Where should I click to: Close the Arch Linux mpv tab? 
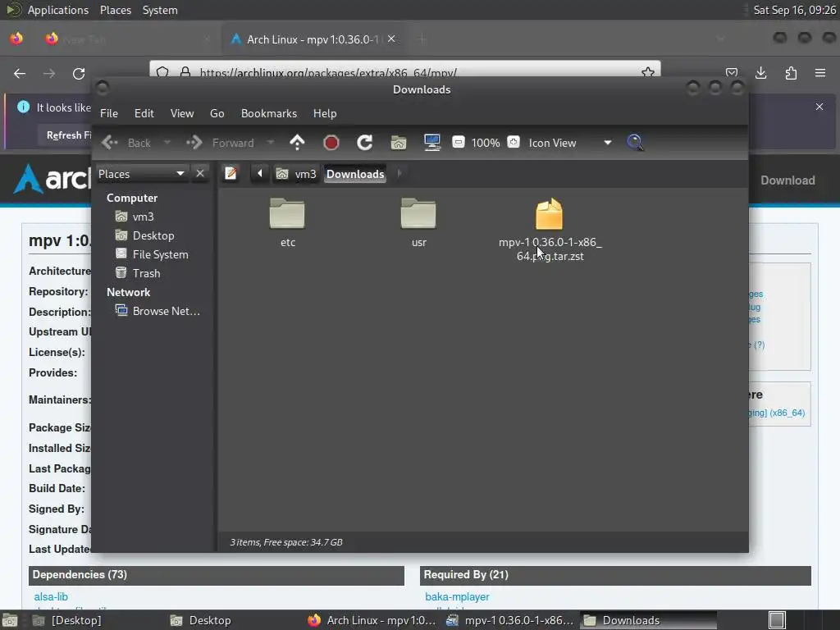tap(391, 39)
